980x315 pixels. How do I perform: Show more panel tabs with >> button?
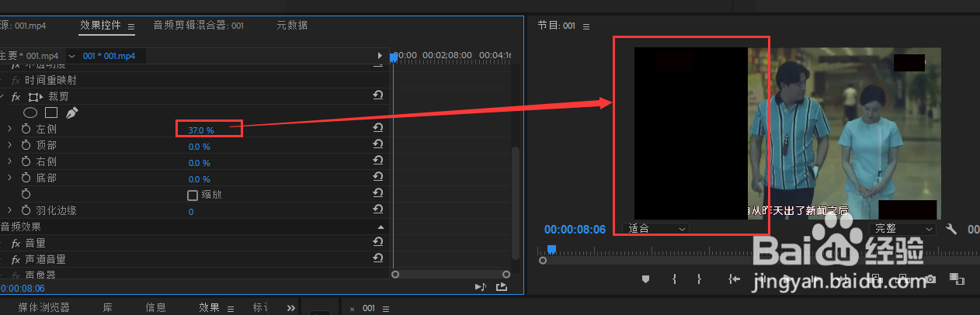(x=291, y=308)
